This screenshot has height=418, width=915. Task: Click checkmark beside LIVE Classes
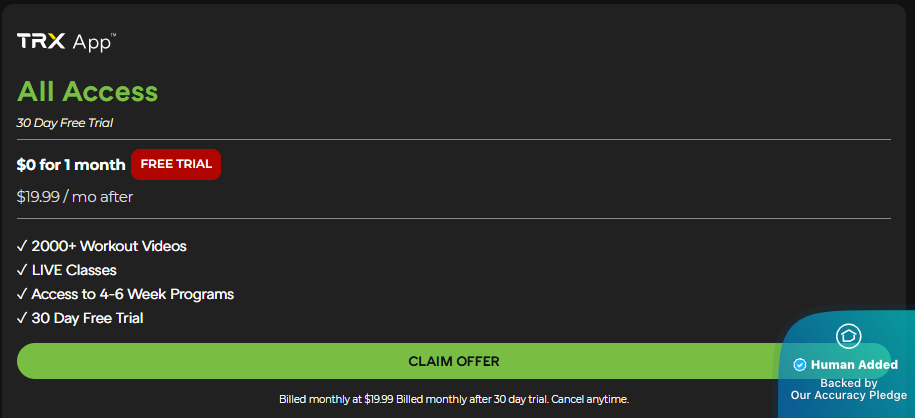click(22, 270)
